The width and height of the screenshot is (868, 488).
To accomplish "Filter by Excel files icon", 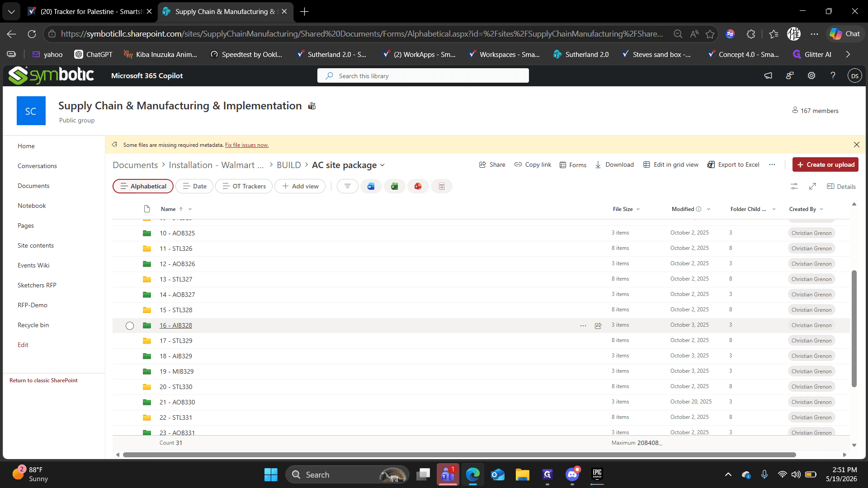I will tap(395, 186).
